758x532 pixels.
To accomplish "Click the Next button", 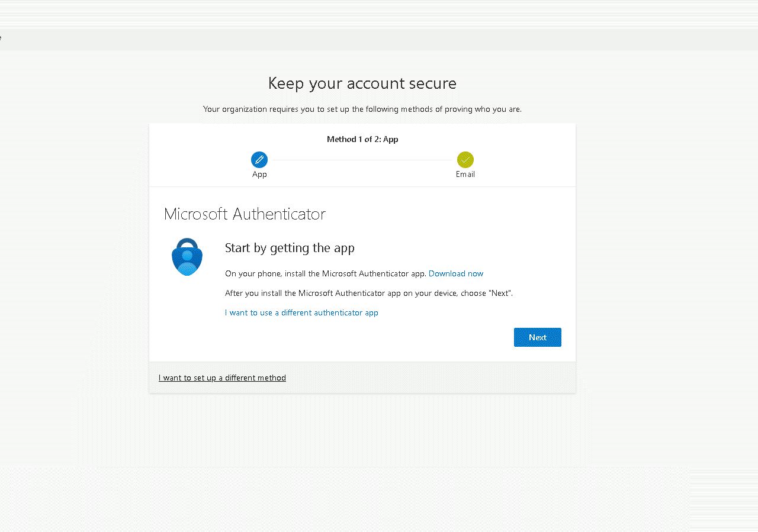I will (x=537, y=337).
